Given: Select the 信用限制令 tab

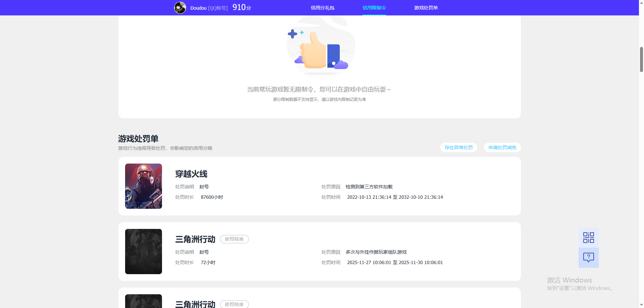Looking at the screenshot, I should pos(374,7).
